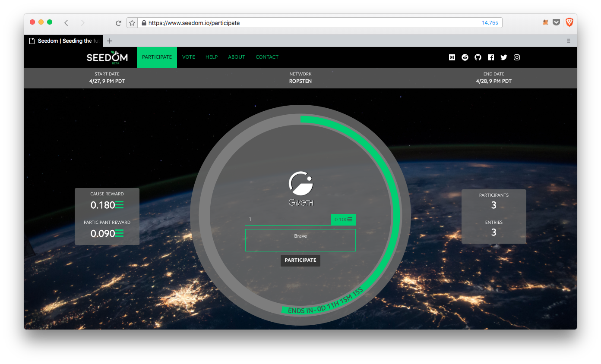Select the Seedom browser tab
The height and width of the screenshot is (364, 601).
click(64, 41)
